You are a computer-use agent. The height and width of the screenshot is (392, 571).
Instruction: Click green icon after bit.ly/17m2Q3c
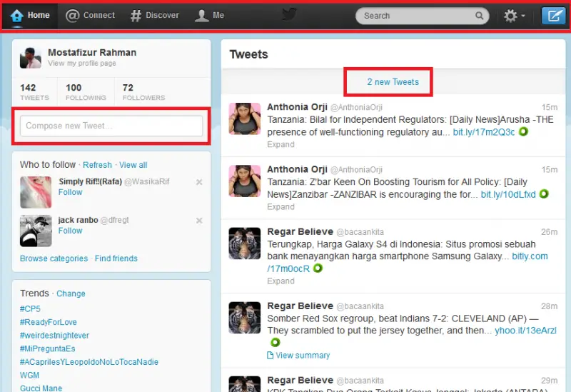pyautogui.click(x=523, y=131)
